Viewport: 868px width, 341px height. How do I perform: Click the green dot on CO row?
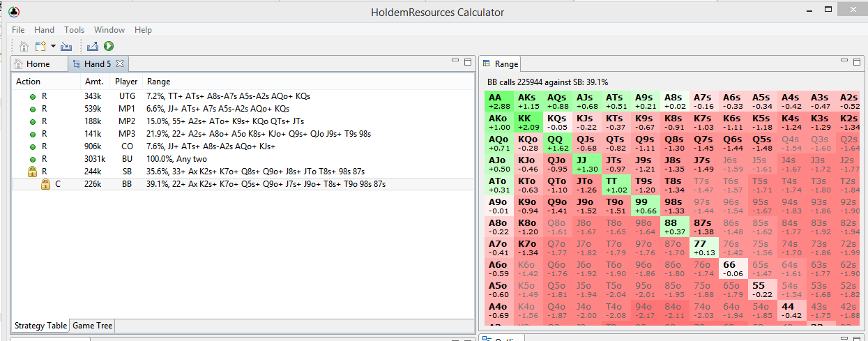[x=32, y=146]
